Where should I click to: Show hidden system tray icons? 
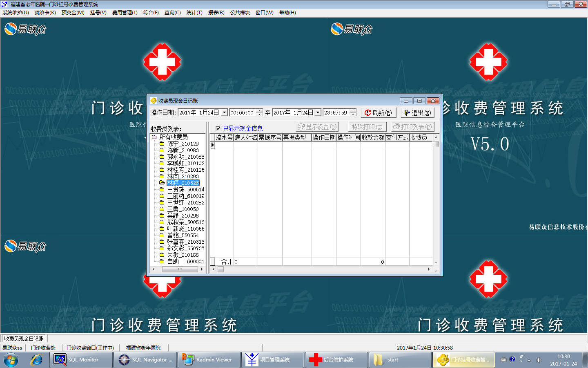click(x=529, y=360)
